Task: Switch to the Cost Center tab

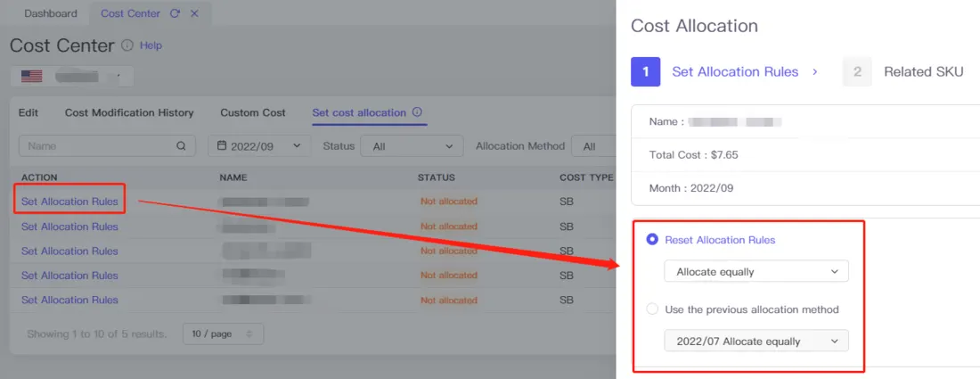Action: (130, 13)
